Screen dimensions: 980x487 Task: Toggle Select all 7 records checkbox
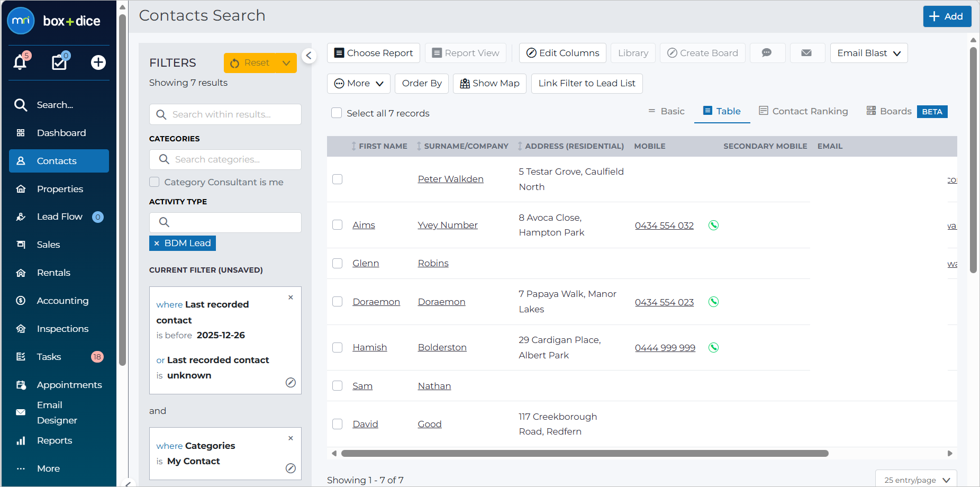337,113
